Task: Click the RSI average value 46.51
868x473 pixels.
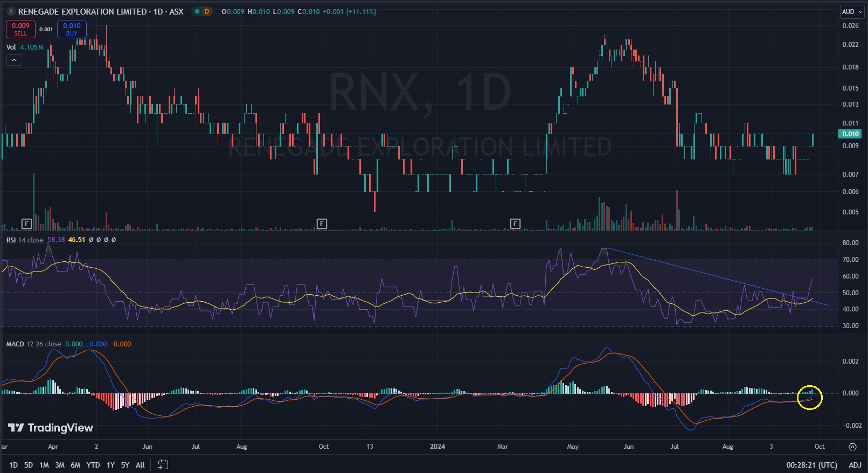Action: click(x=77, y=240)
